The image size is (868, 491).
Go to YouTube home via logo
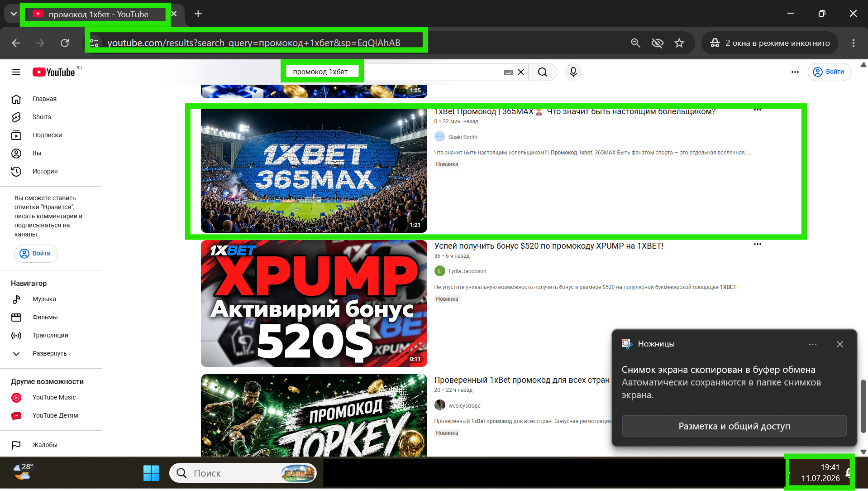click(x=54, y=72)
